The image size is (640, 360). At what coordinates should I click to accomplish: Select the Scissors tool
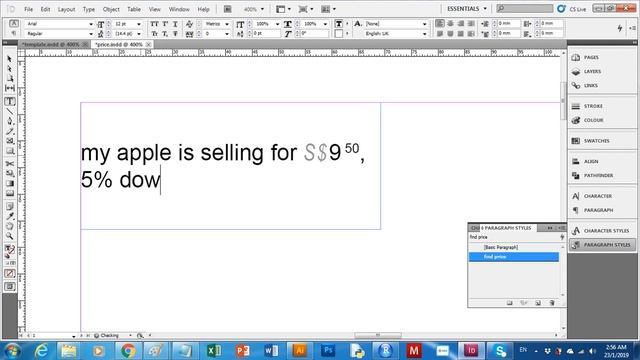pyautogui.click(x=10, y=164)
